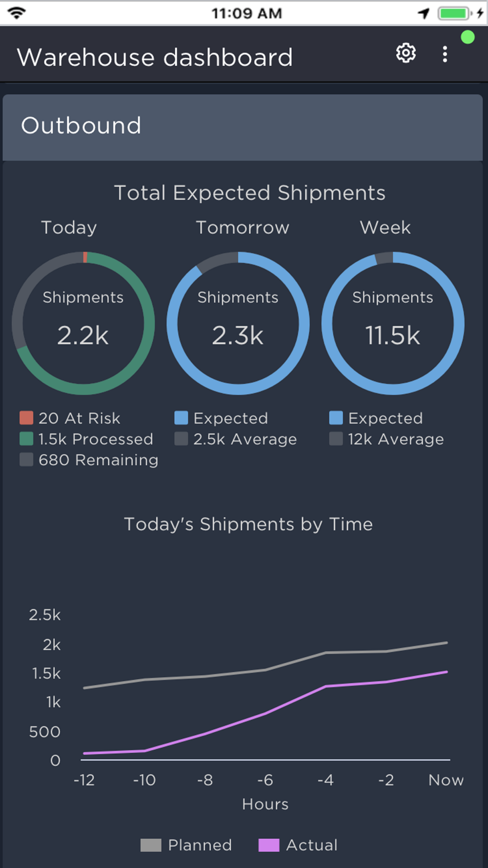Screen dimensions: 488x868
Task: Expand the Outbound section header
Action: coord(243,126)
